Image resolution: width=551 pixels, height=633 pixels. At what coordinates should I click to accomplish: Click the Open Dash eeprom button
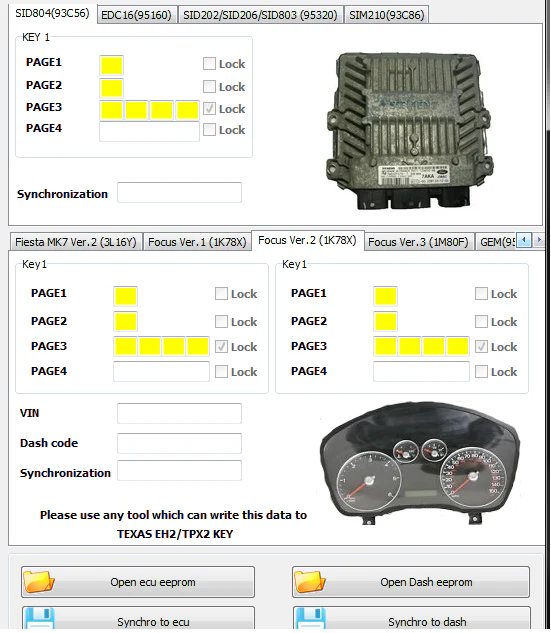pos(411,582)
